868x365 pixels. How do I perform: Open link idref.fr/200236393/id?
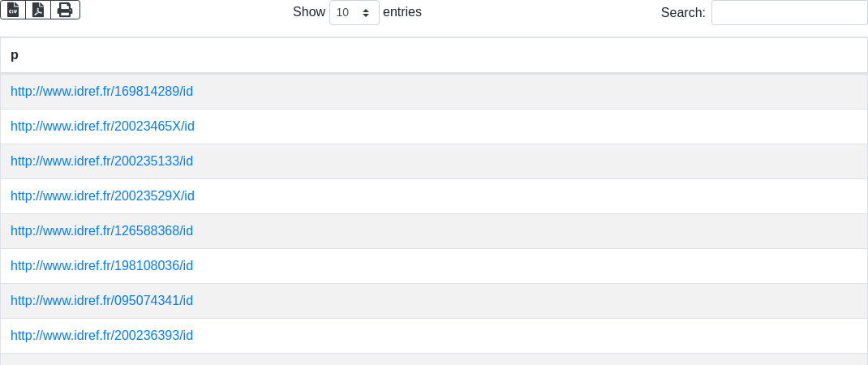tap(101, 336)
